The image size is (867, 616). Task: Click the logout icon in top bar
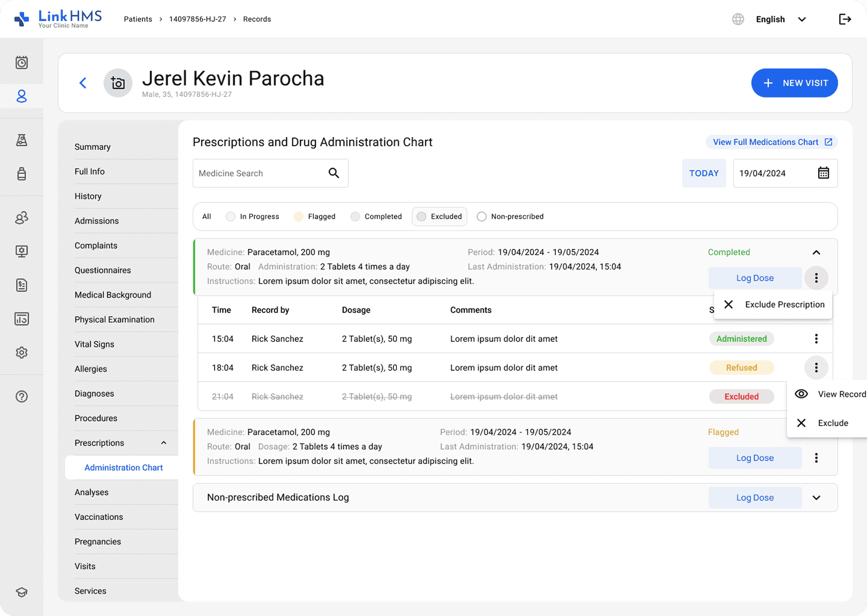click(x=844, y=20)
